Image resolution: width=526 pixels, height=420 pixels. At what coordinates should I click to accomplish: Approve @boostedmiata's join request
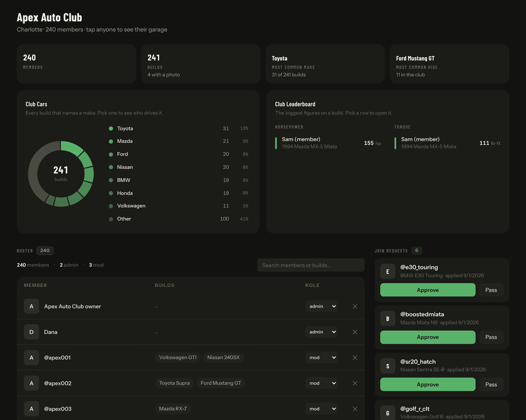428,337
